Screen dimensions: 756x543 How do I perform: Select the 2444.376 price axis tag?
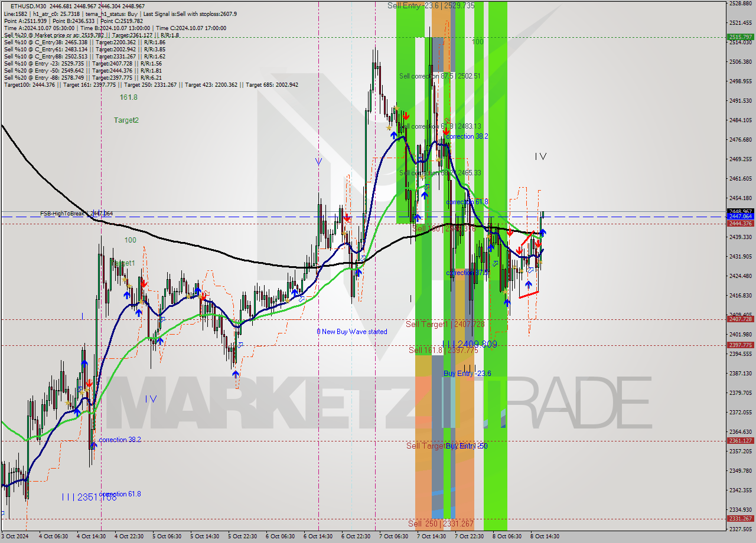click(741, 223)
